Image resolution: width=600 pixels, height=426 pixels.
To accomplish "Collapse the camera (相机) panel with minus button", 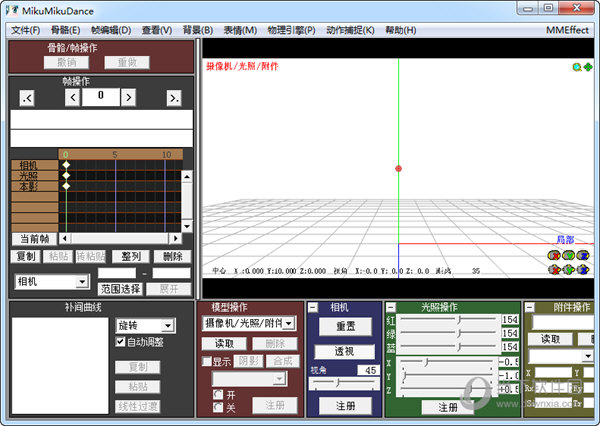I will (x=313, y=307).
